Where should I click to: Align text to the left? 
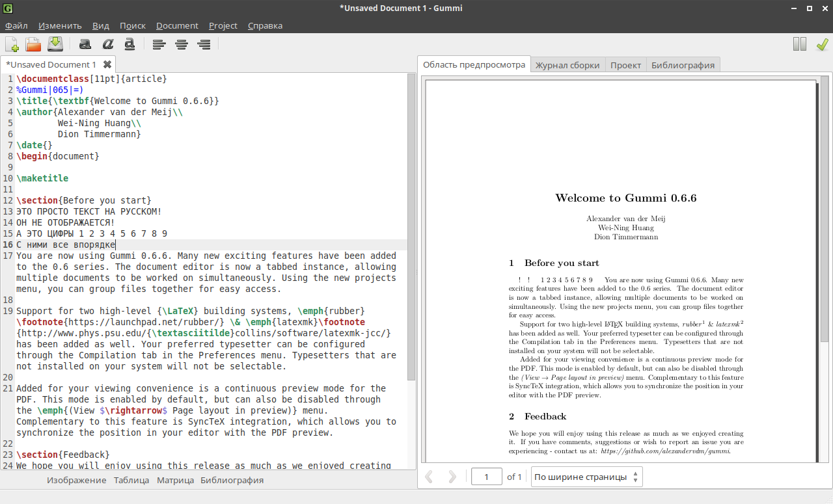(x=159, y=44)
